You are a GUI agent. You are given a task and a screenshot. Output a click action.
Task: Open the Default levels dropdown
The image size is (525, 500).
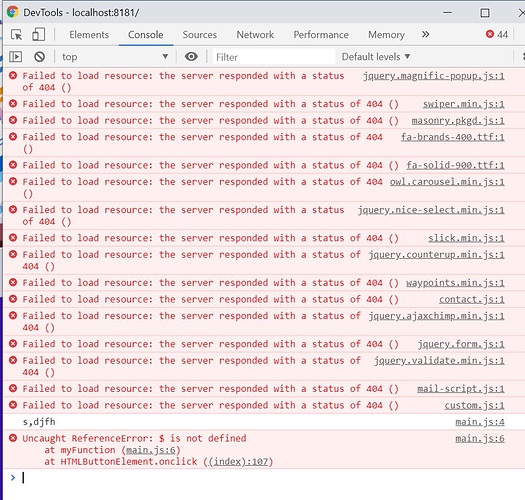376,57
